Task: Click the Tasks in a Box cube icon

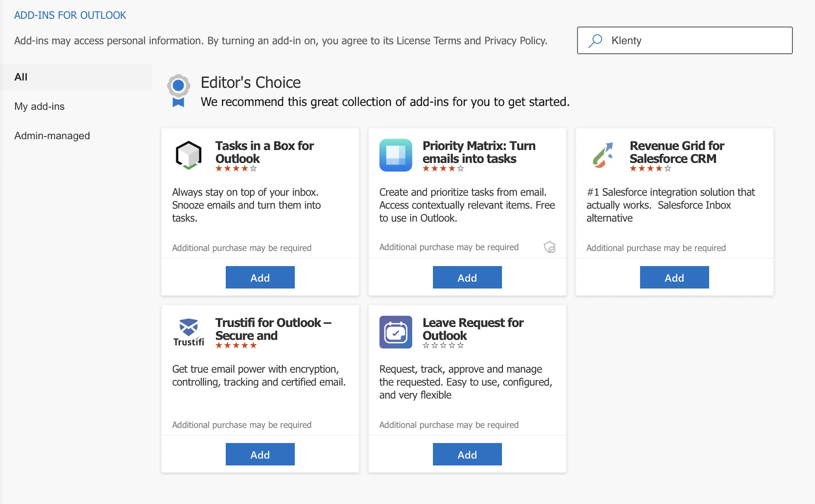Action: 188,155
